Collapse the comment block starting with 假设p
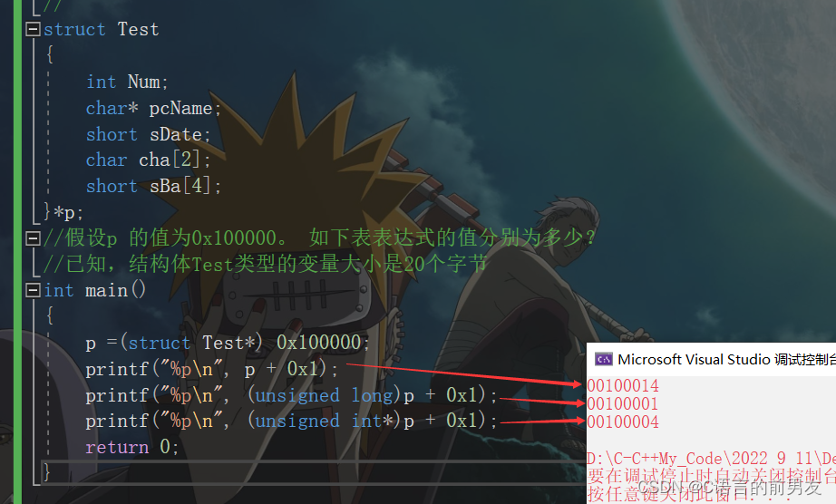Viewport: 836px width, 504px height. 33,237
